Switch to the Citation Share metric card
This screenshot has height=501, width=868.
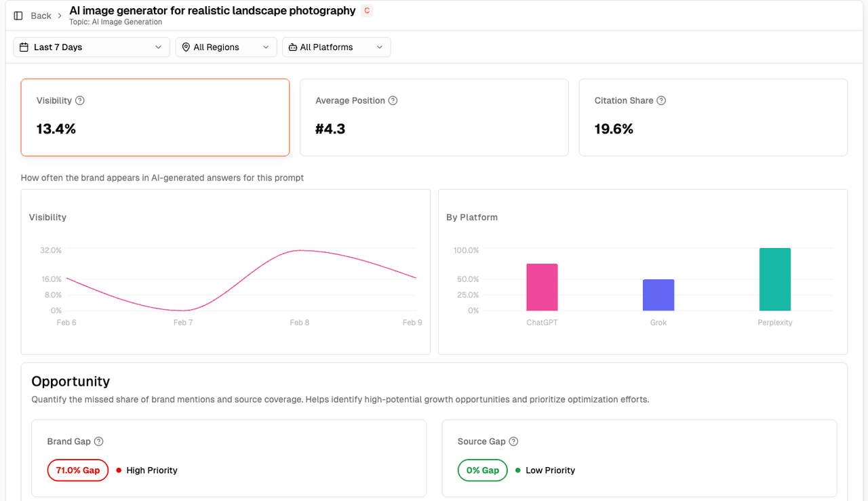[x=713, y=117]
